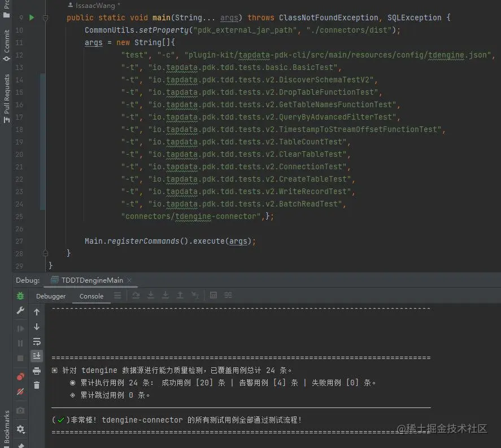
Task: Click the Resume Program button
Action: [x=20, y=328]
